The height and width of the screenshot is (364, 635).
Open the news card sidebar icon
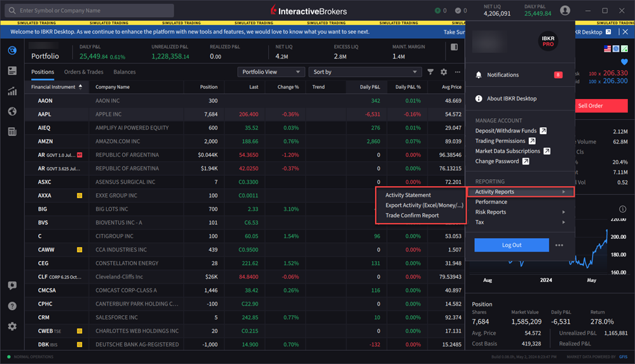[x=12, y=71]
